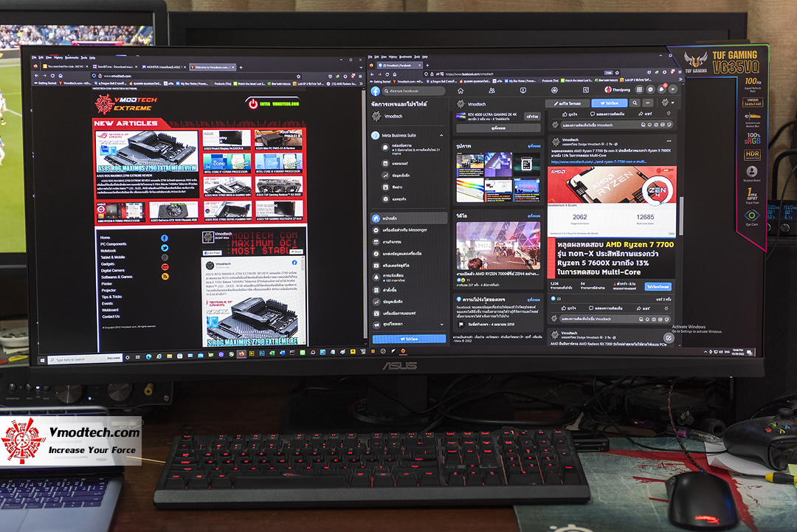Expand the last sidebar item with chevron
Screen dimensions: 797x532
pyautogui.click(x=441, y=324)
